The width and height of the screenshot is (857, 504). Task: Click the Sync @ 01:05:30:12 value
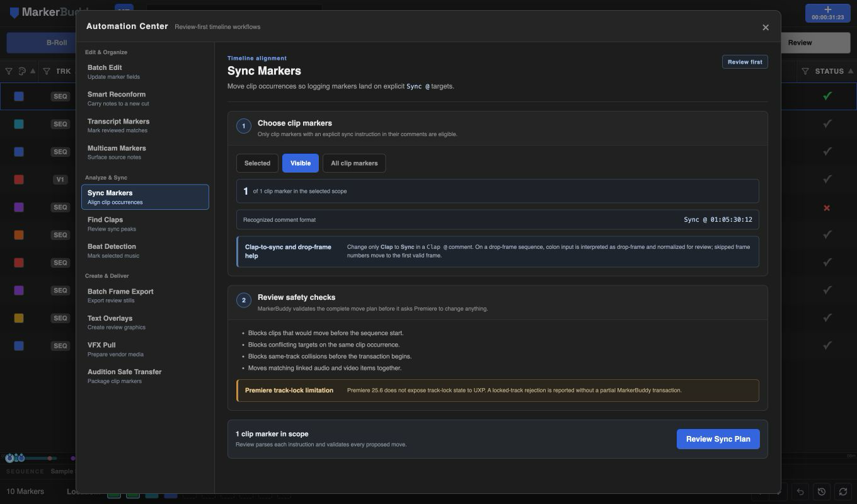[718, 220]
